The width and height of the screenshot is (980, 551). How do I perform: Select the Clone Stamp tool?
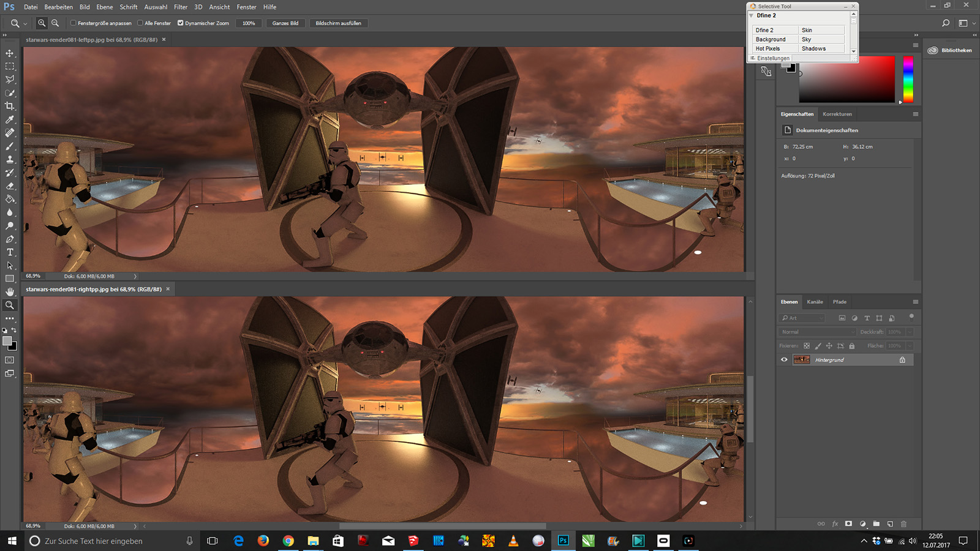click(x=10, y=159)
